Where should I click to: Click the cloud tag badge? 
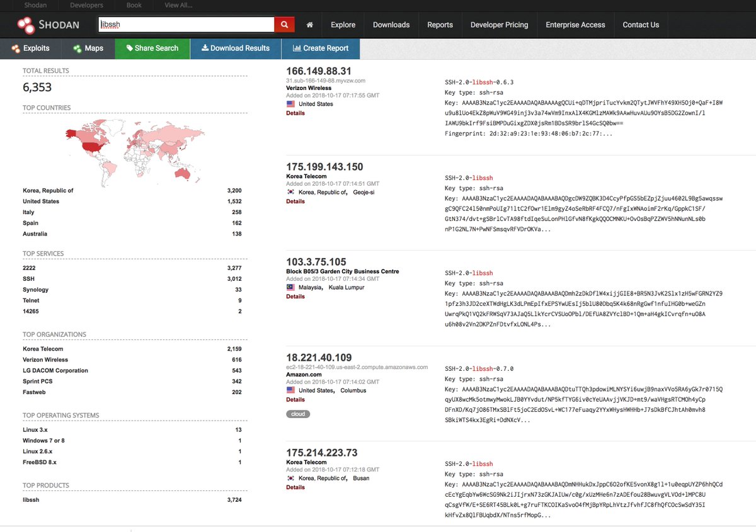[x=298, y=414]
